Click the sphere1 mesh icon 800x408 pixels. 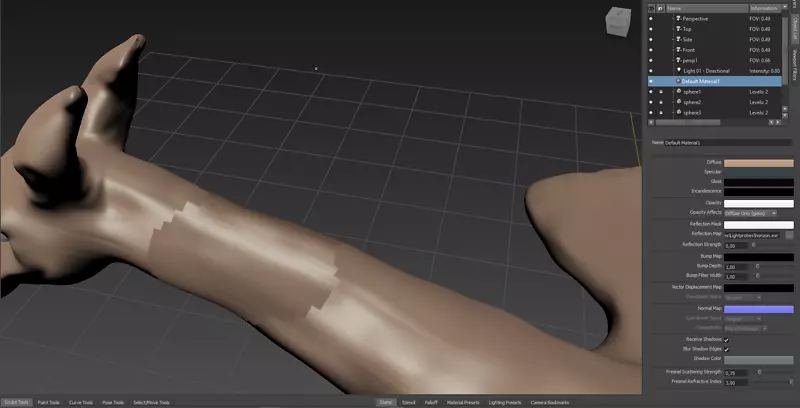click(679, 92)
